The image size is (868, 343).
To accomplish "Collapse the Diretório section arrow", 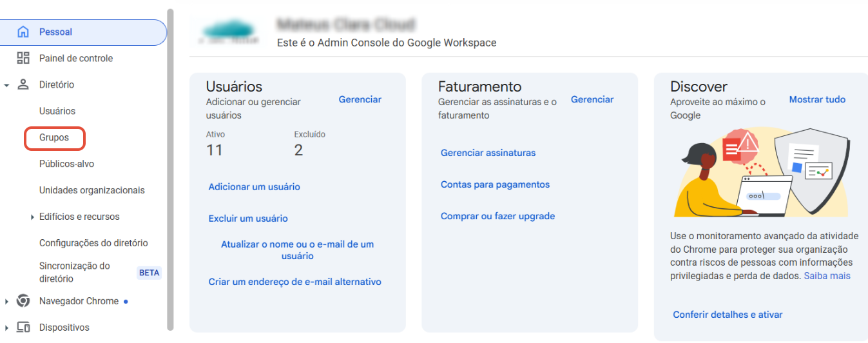I will pyautogui.click(x=6, y=85).
